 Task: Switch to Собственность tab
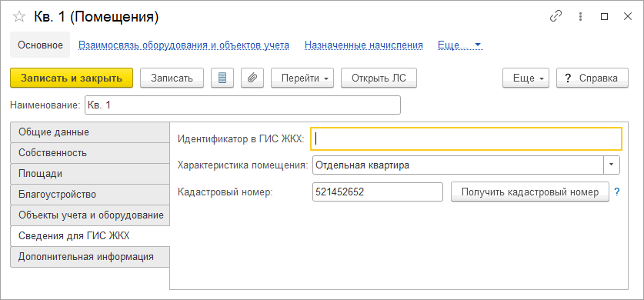tap(90, 153)
